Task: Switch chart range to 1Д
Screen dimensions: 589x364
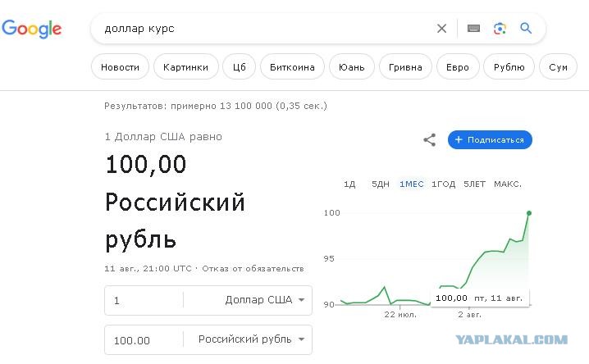Action: coord(349,184)
